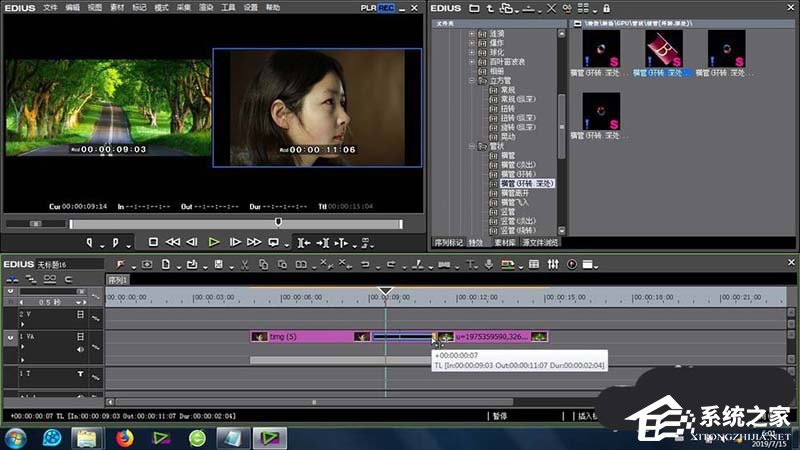Click the Rewind button in player

point(173,242)
